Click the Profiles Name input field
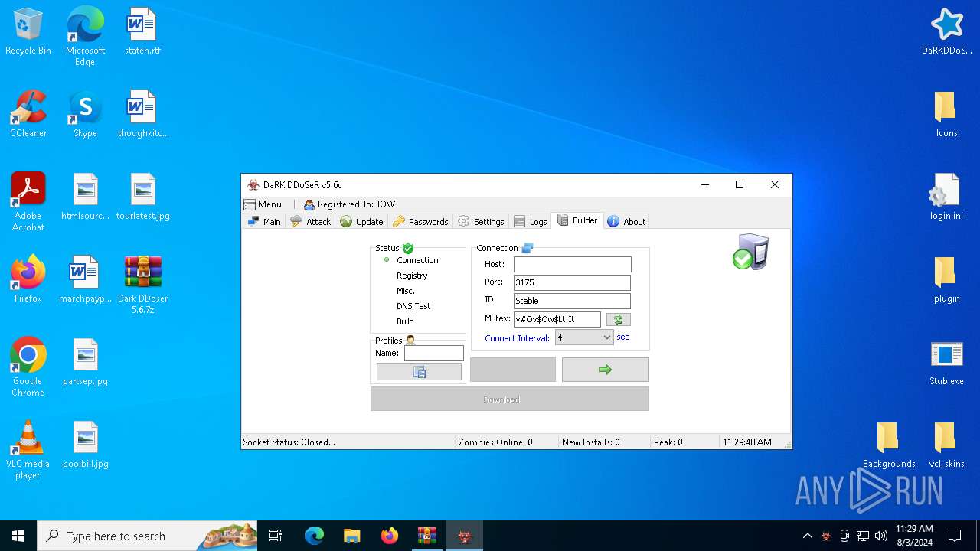The width and height of the screenshot is (980, 551). [x=433, y=353]
